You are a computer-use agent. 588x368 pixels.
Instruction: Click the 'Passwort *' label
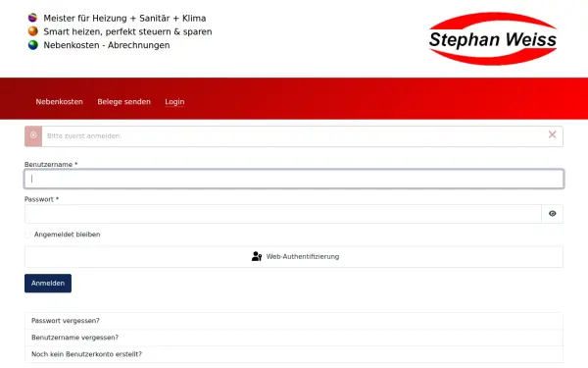point(41,199)
